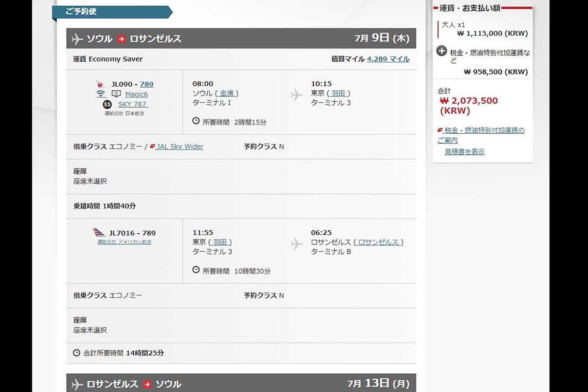The height and width of the screenshot is (392, 588).
Task: Click the airplane icon in ロサンゼルス→ソウル header
Action: (x=77, y=384)
